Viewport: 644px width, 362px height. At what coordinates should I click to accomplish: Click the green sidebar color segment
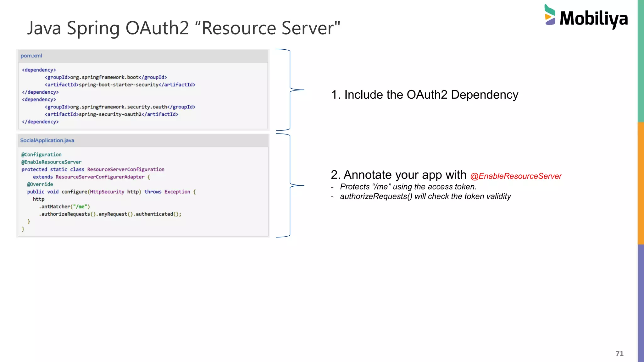641,61
